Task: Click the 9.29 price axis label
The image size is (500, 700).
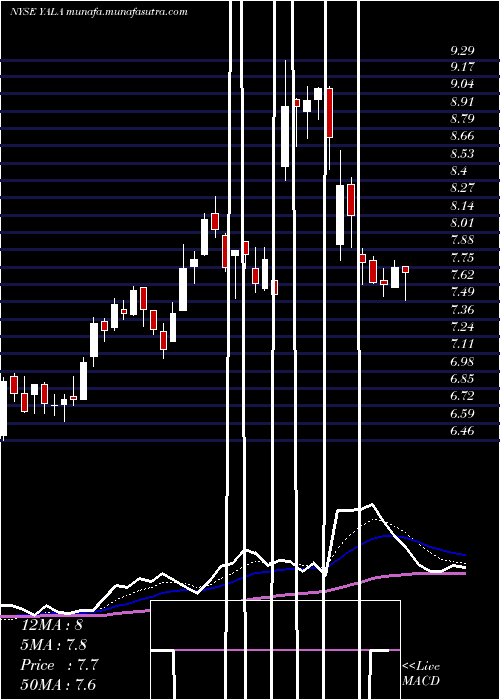Action: [x=462, y=50]
